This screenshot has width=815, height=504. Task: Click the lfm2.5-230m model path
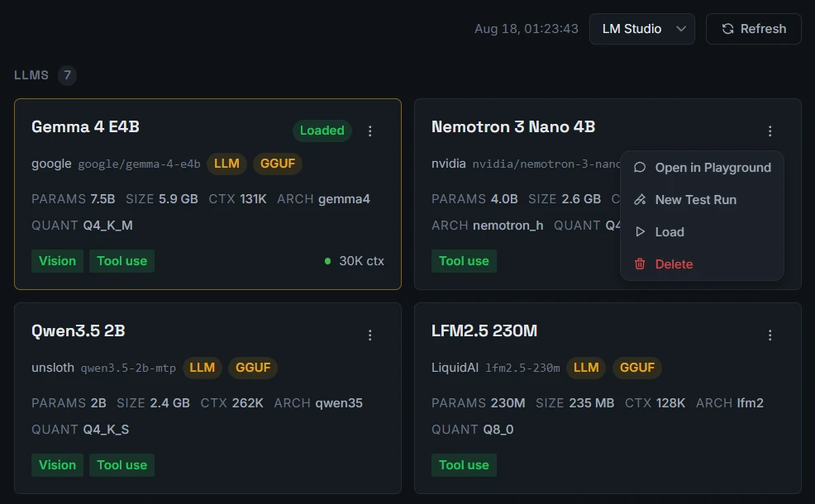(522, 368)
